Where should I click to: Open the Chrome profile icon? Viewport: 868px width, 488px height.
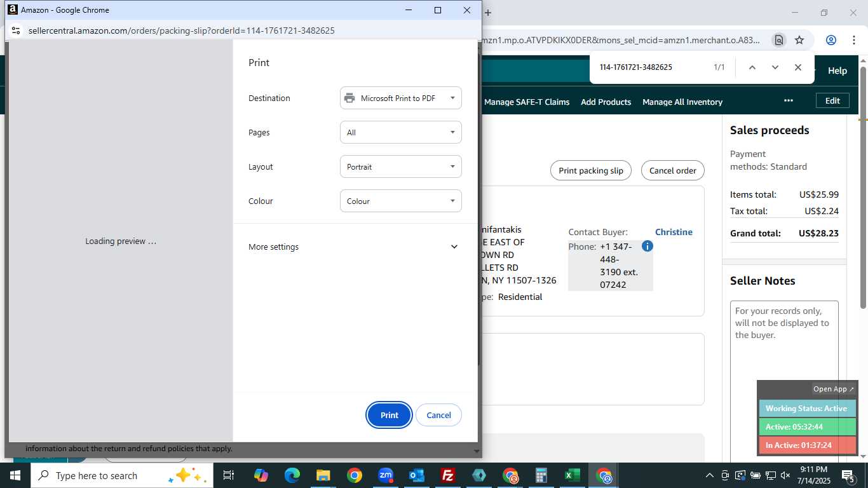pyautogui.click(x=831, y=40)
